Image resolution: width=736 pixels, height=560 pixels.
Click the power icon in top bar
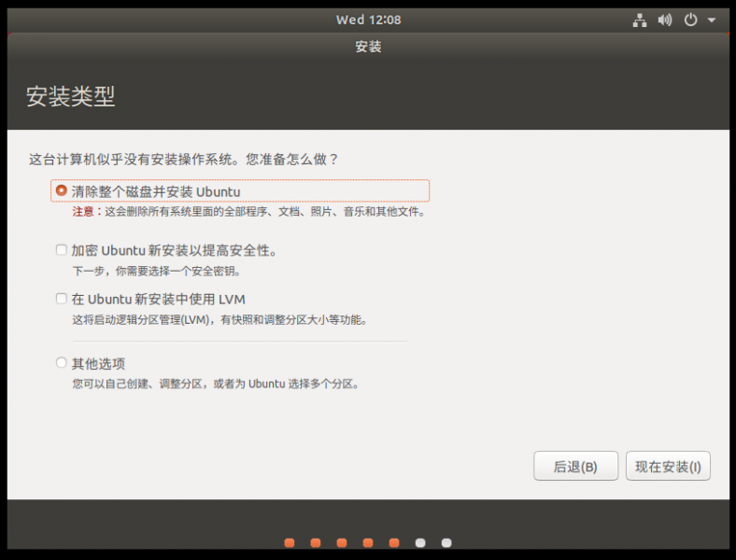click(691, 20)
